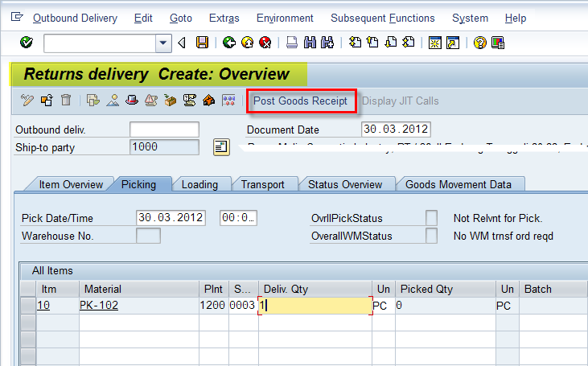Switch to the Item Overview tab

71,184
